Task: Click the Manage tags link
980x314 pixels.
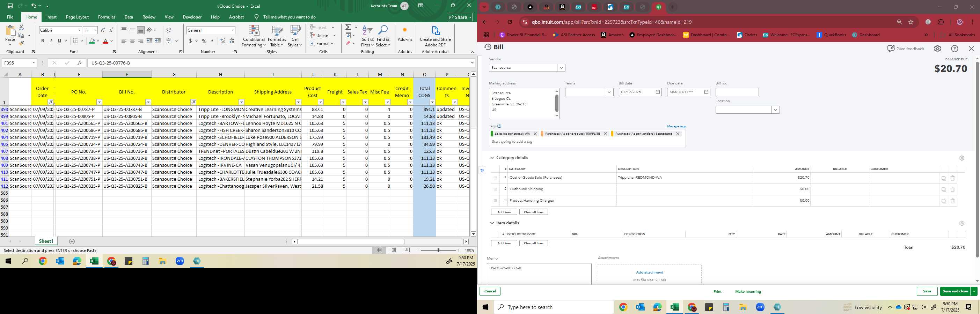Action: [x=677, y=127]
